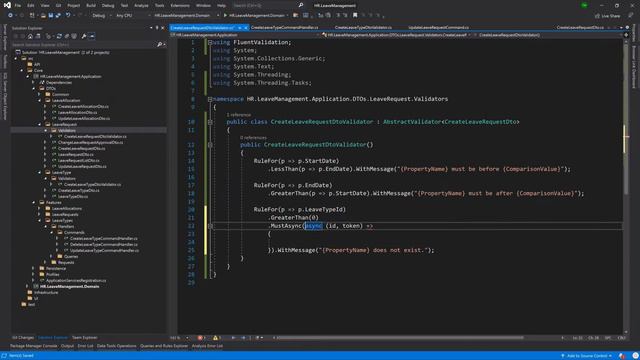Viewport: 640px width, 360px height.
Task: Click the Sync/Refresh icon in Solution Explorer toolbar
Action: [x=59, y=36]
